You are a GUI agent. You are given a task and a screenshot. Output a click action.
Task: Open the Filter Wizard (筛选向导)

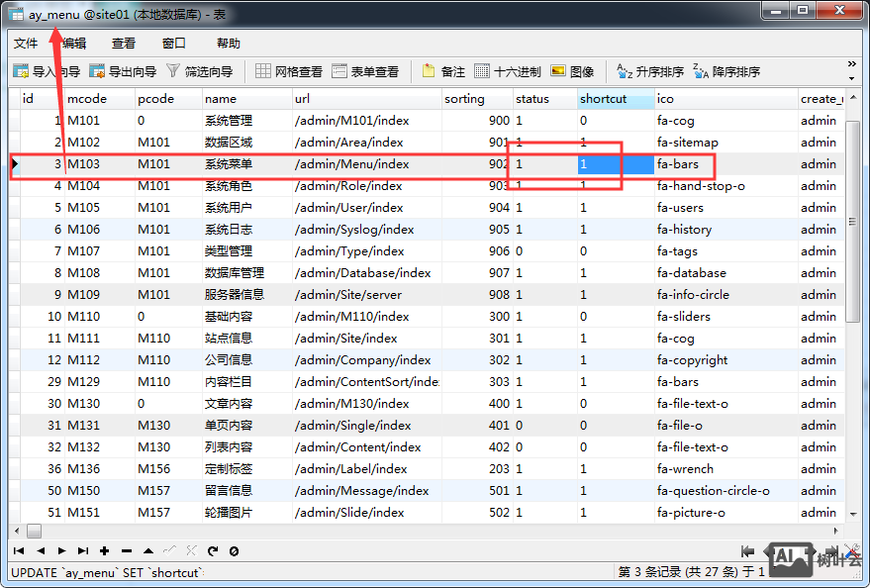click(200, 71)
